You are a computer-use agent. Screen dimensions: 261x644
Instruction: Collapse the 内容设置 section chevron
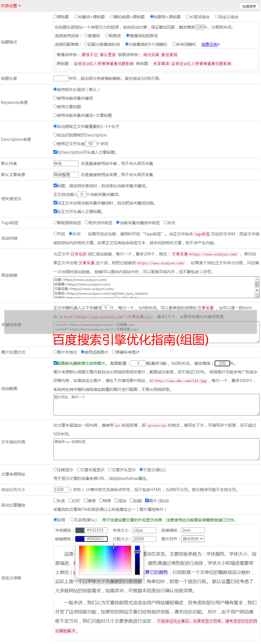point(19,6)
